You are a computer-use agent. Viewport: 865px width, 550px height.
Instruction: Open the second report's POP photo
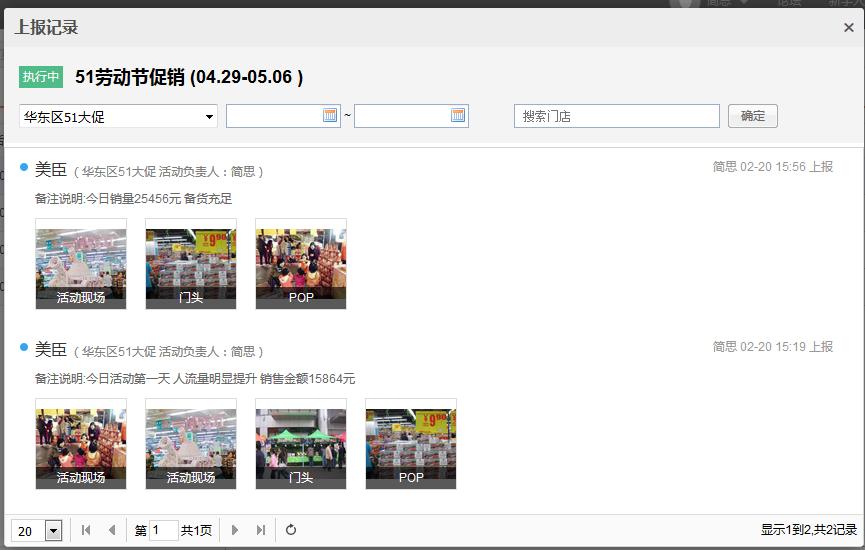coord(411,443)
